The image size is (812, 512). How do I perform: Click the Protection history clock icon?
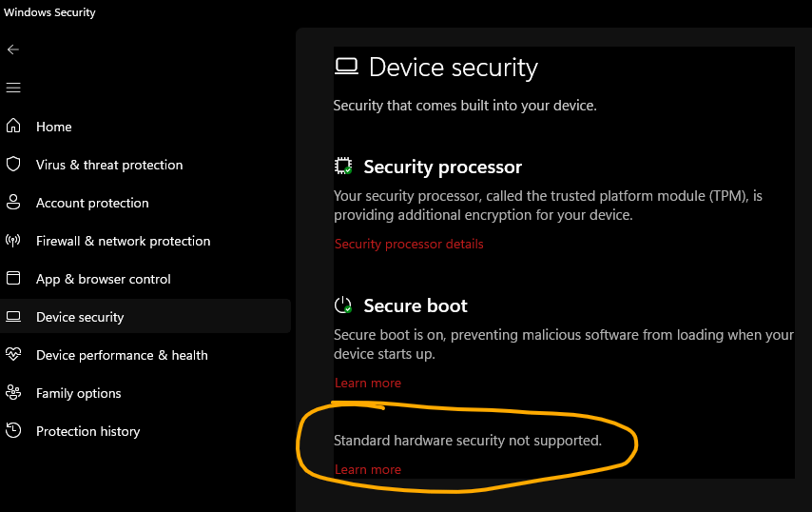coord(13,431)
